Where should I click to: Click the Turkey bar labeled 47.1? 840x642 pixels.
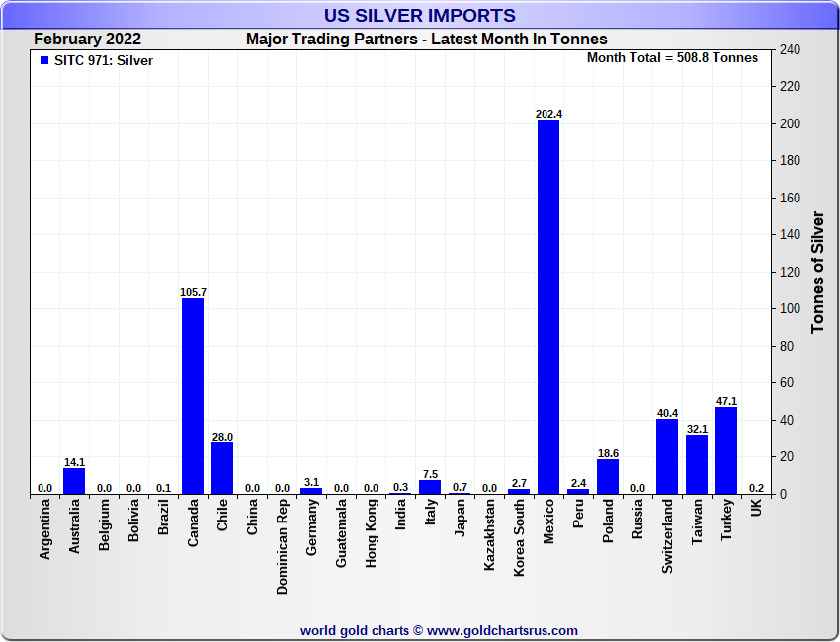[x=726, y=450]
